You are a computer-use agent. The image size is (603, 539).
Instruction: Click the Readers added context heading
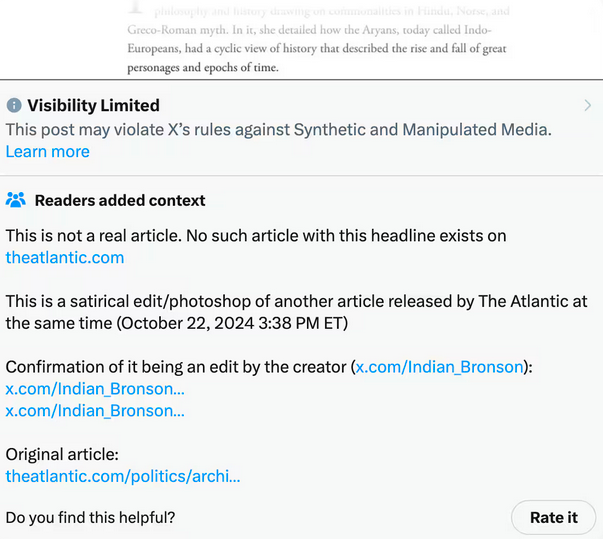click(x=120, y=200)
